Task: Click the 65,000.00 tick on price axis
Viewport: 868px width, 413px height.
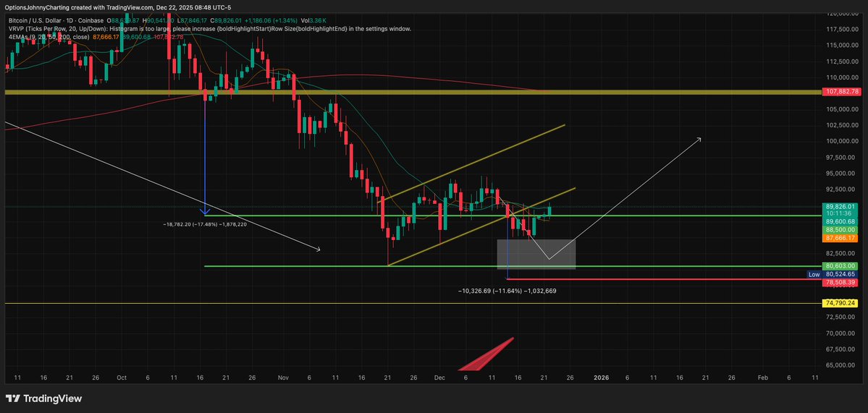Action: click(841, 365)
